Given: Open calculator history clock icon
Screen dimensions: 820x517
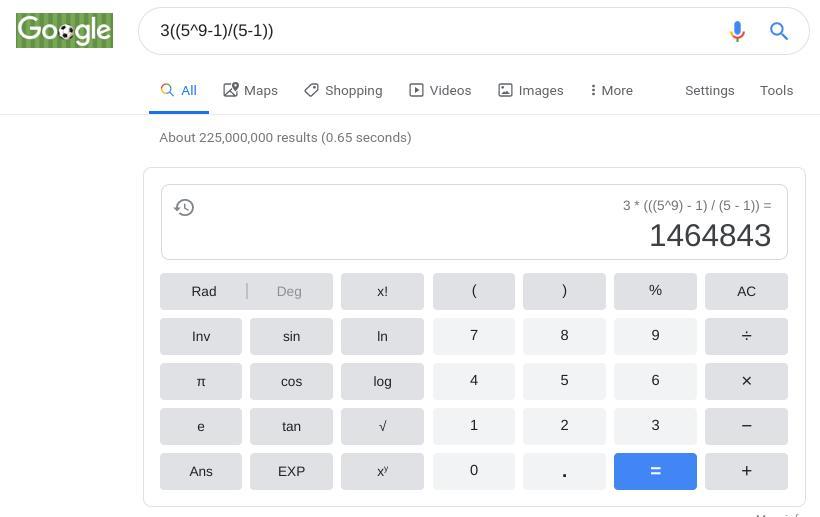Looking at the screenshot, I should click(184, 208).
